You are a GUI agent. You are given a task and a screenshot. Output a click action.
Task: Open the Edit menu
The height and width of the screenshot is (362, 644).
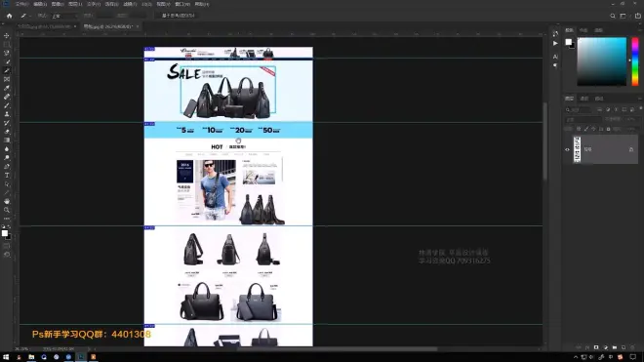pyautogui.click(x=39, y=4)
